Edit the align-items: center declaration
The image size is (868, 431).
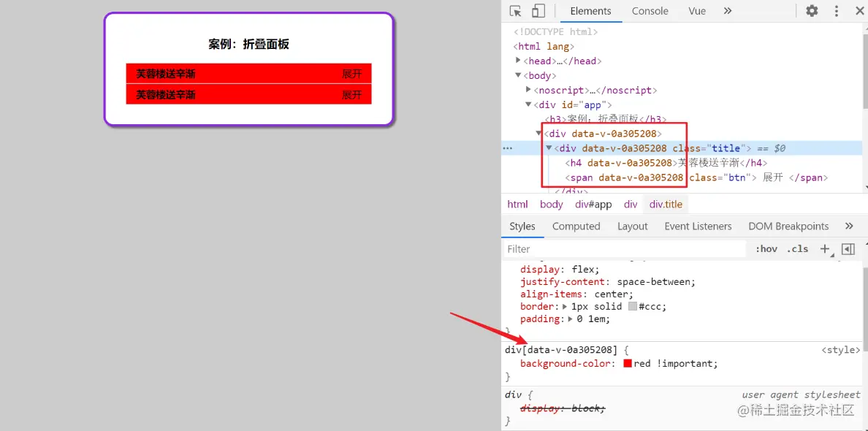(x=576, y=294)
